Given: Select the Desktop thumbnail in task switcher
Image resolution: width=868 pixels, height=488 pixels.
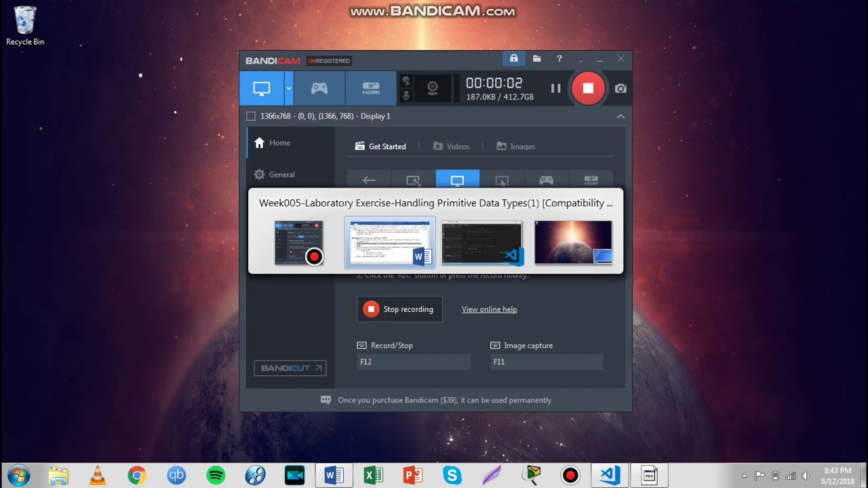Looking at the screenshot, I should tap(573, 243).
